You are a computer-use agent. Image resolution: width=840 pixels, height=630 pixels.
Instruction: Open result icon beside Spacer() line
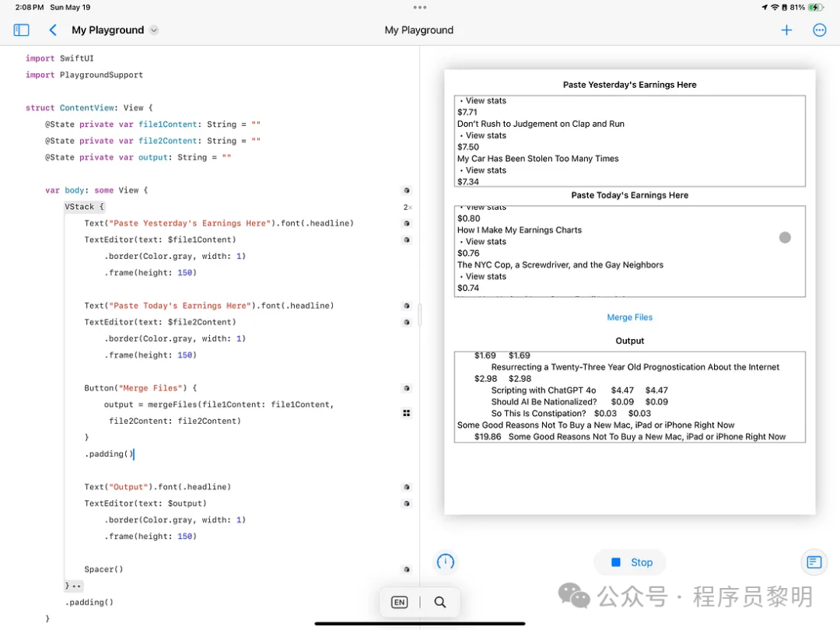point(407,569)
